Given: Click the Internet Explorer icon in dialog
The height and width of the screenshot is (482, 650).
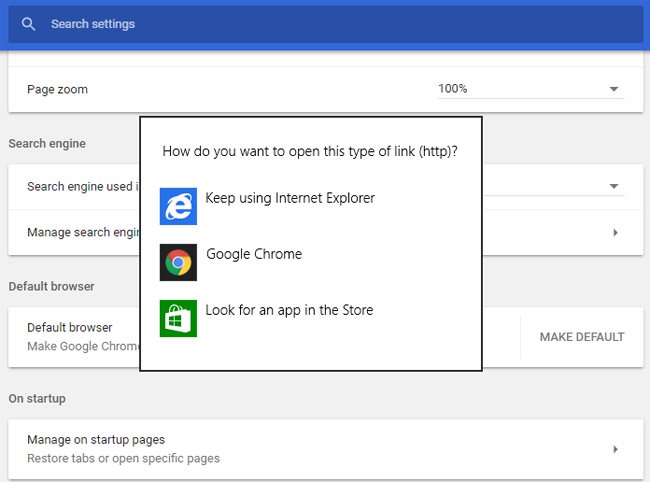Looking at the screenshot, I should point(178,206).
